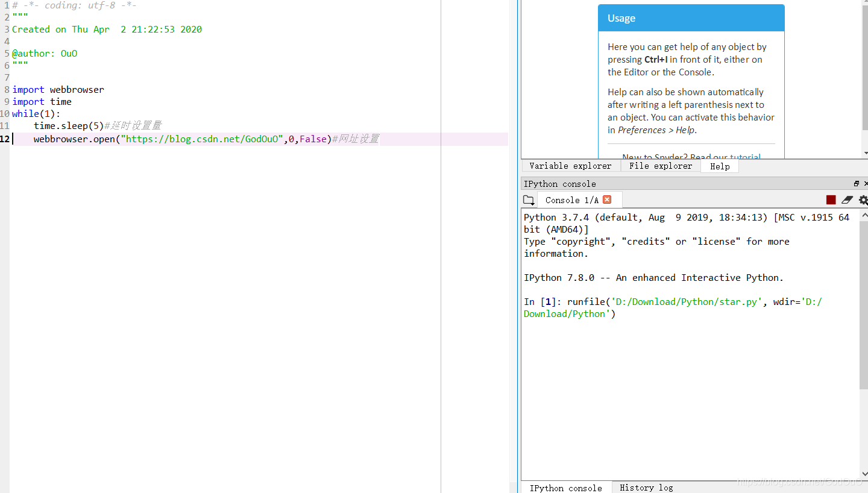Click the 'False' argument in webbrowser.open

pos(313,139)
